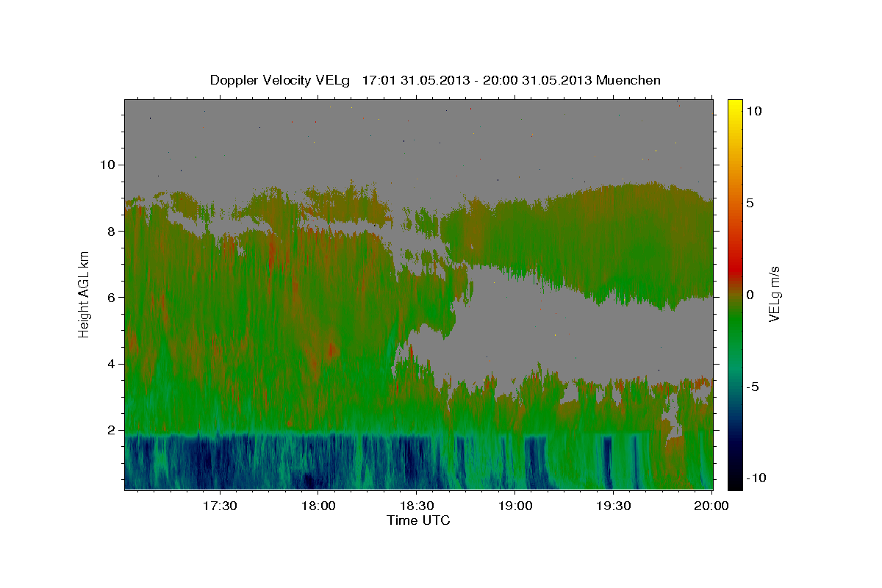882x588 pixels.
Task: Click the 19:30 time axis tick label
Action: click(614, 506)
